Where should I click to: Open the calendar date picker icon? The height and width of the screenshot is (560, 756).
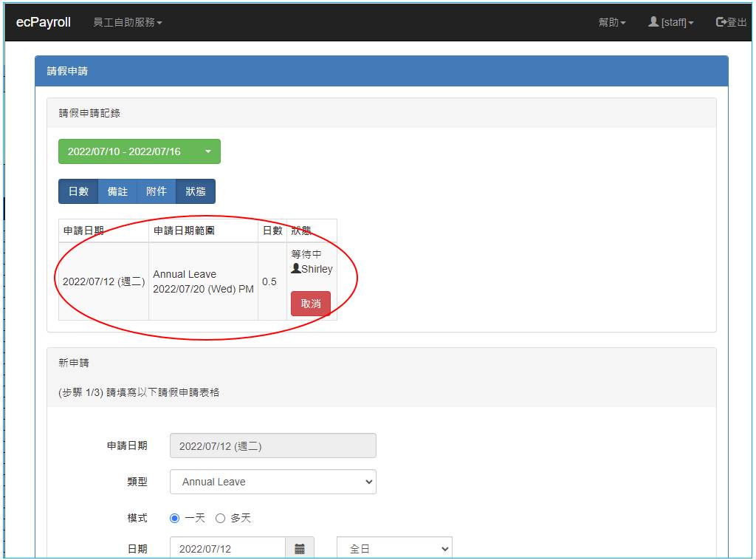tap(300, 548)
